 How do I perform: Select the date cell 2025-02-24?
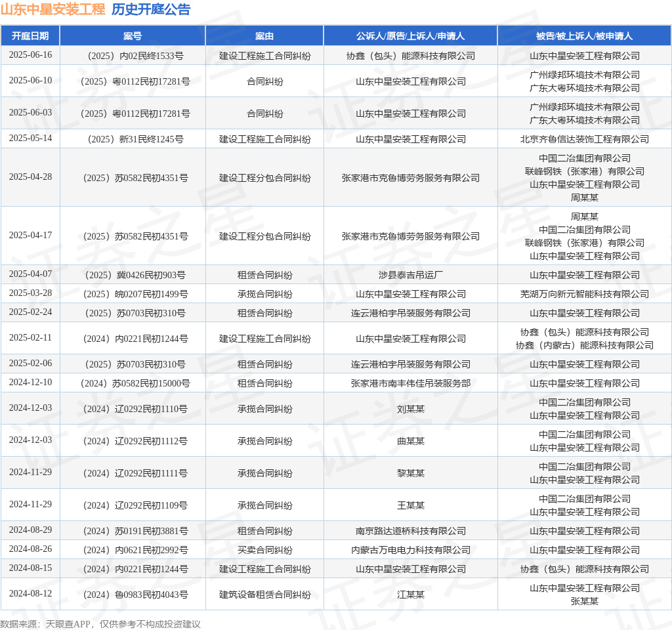30,312
